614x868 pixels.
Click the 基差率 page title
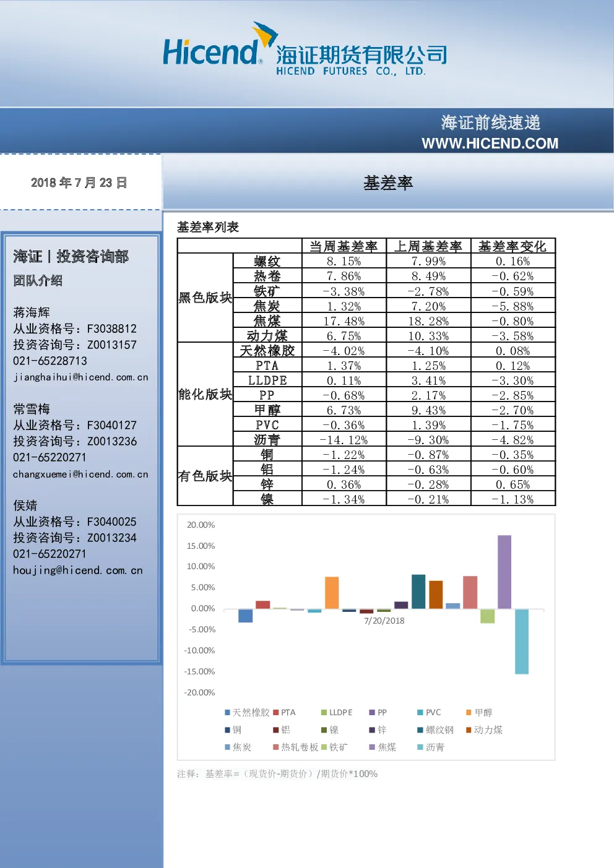click(388, 183)
